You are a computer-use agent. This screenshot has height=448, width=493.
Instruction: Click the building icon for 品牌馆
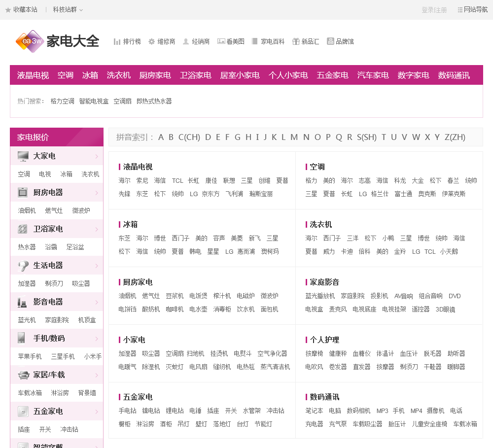(x=330, y=41)
